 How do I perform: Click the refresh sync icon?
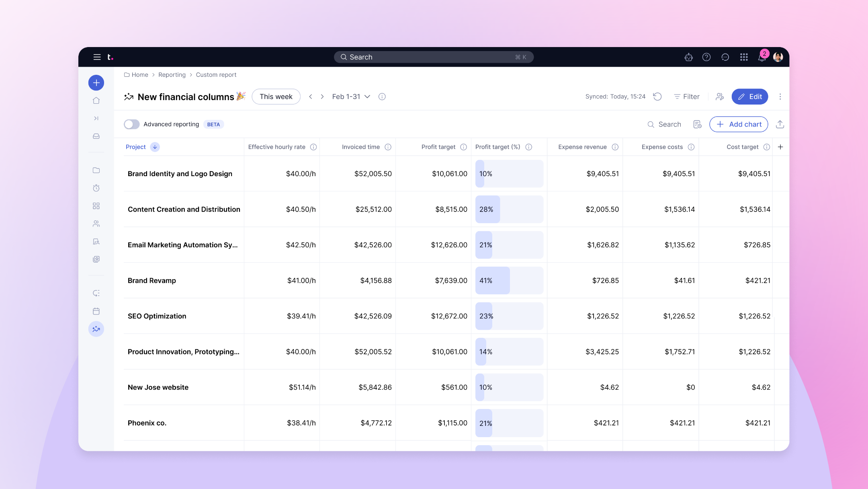click(x=657, y=97)
